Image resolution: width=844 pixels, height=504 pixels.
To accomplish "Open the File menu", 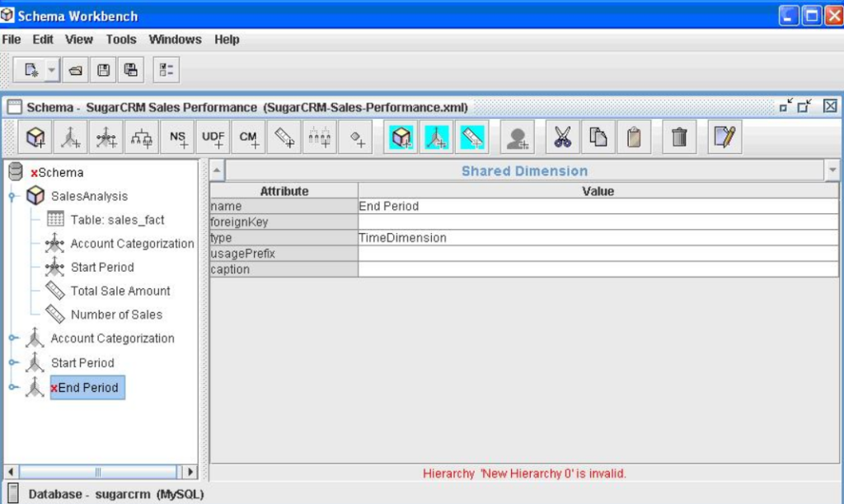I will pos(12,40).
